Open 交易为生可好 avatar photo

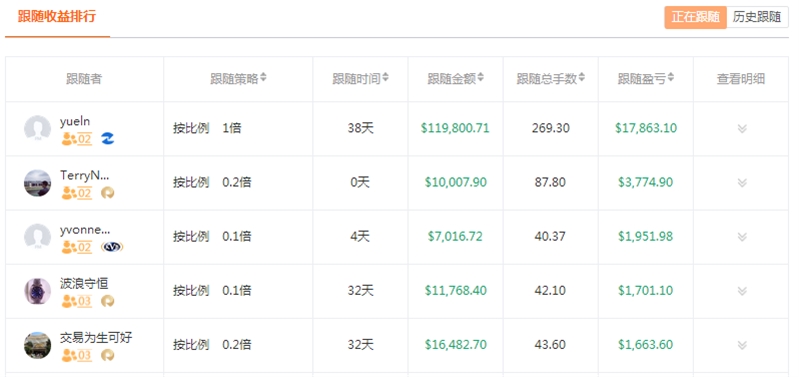(37, 345)
